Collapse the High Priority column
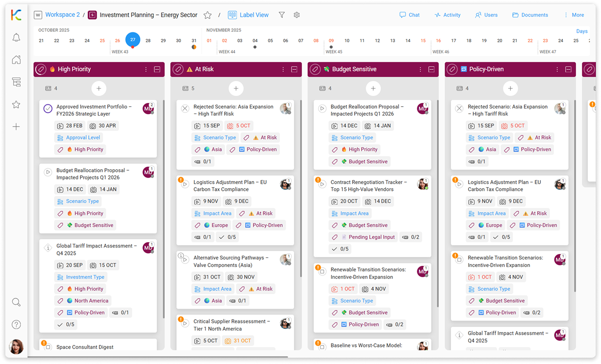601x364 pixels. click(157, 69)
